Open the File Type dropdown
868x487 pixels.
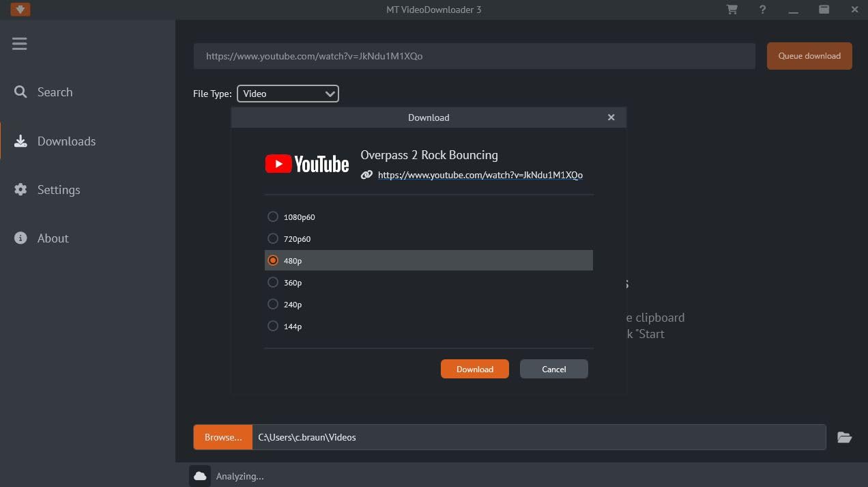288,94
